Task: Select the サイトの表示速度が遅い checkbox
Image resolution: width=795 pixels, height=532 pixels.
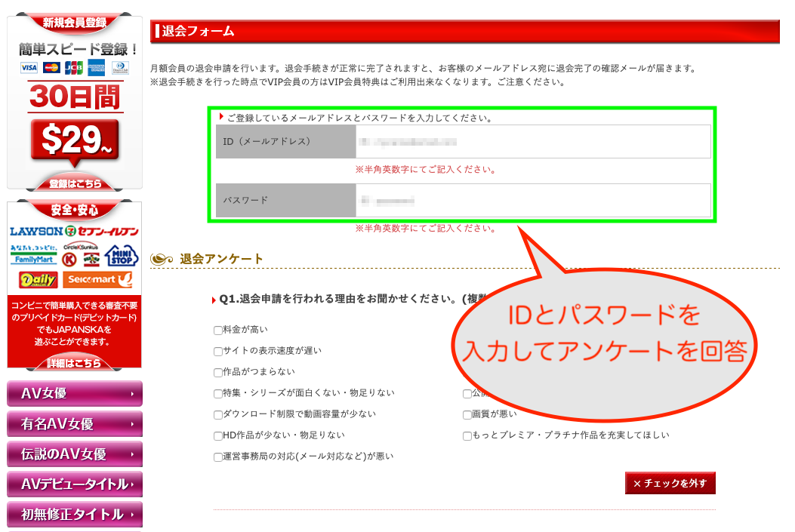Action: click(218, 351)
